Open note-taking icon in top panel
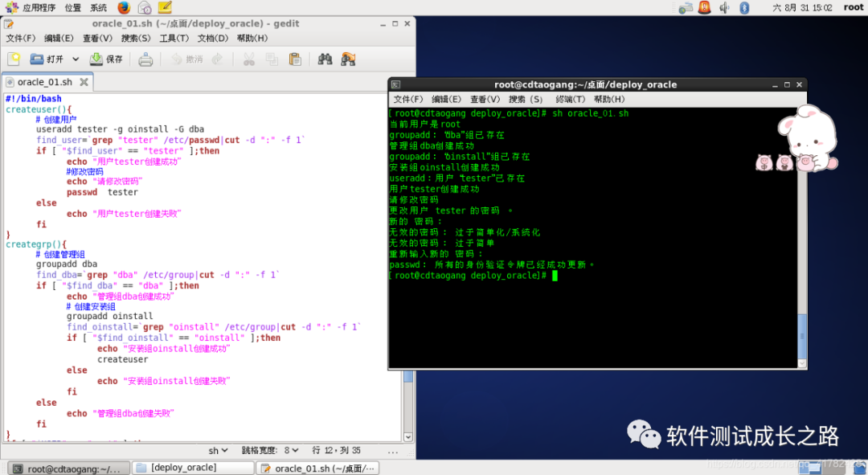 click(165, 7)
